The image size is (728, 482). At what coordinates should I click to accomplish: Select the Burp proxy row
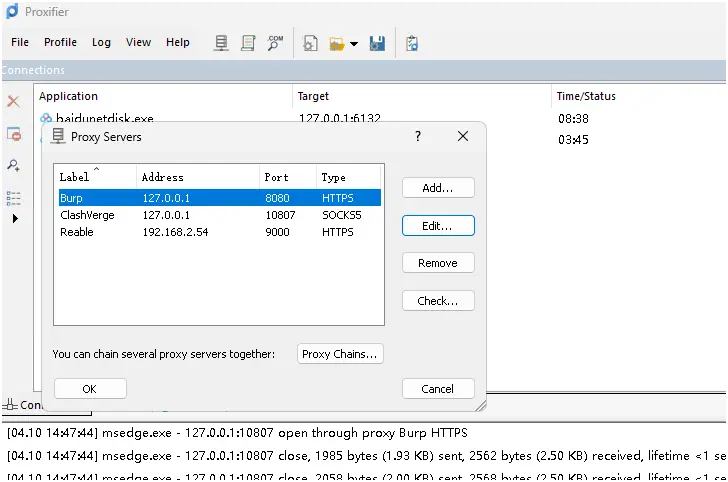[x=220, y=198]
